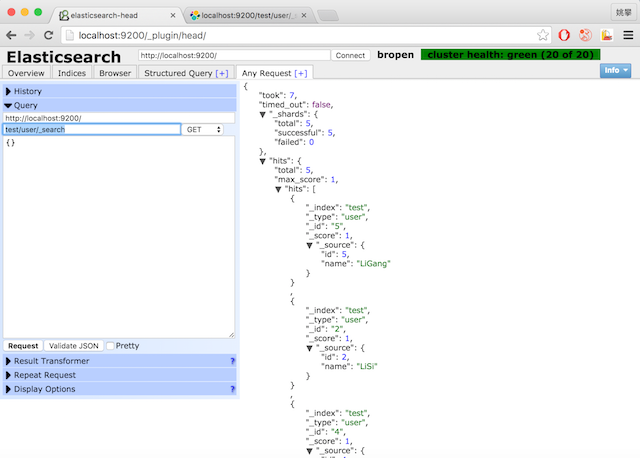640x458 pixels.
Task: Switch to the Overview tab
Action: [26, 73]
